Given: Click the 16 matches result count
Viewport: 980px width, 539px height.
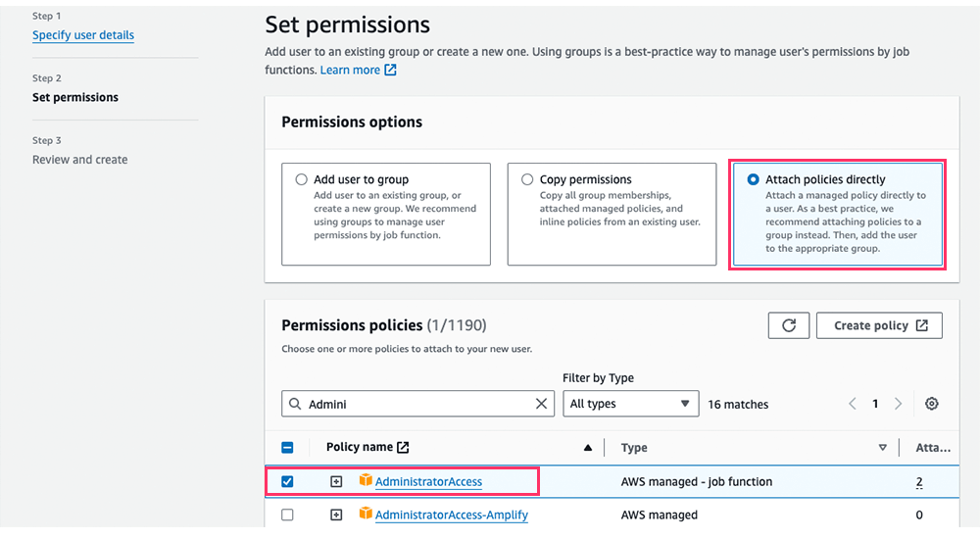Looking at the screenshot, I should (738, 405).
